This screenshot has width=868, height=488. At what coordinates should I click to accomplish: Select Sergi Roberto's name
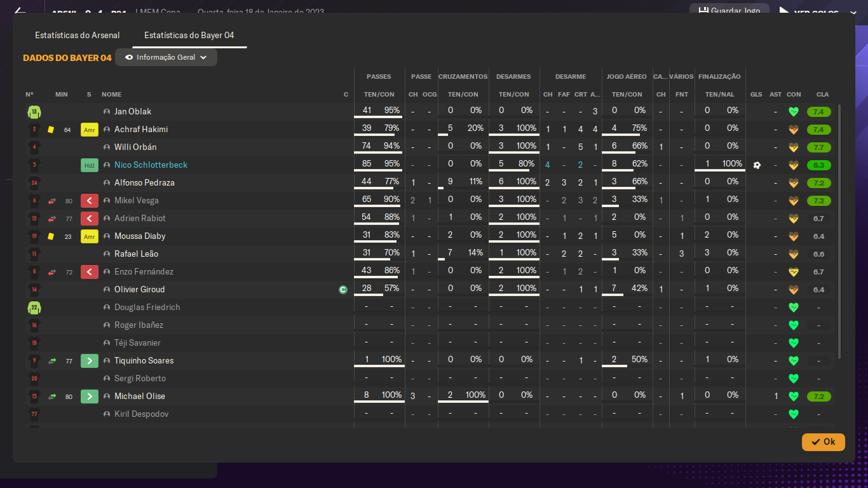click(140, 379)
